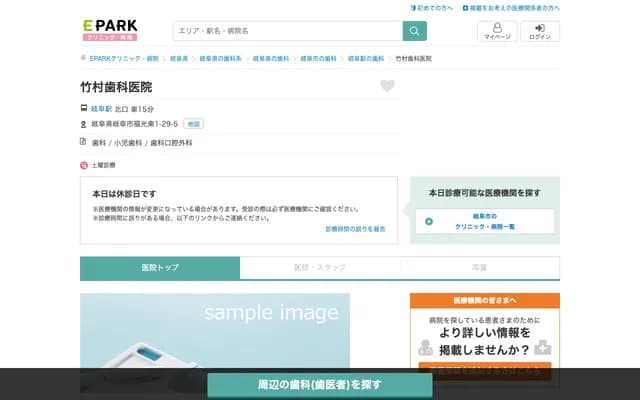Click the home icon in breadcrumb
Screen dimensions: 640x400
click(x=84, y=59)
